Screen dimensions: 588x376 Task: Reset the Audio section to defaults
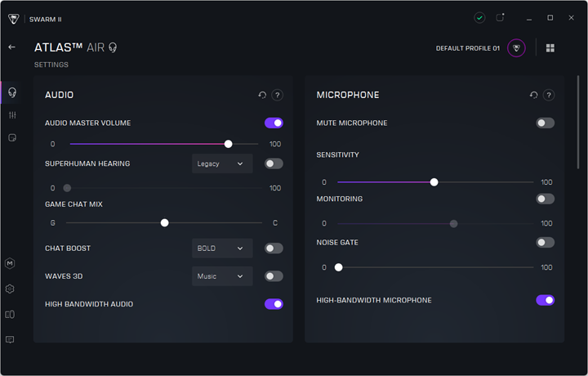pyautogui.click(x=262, y=95)
